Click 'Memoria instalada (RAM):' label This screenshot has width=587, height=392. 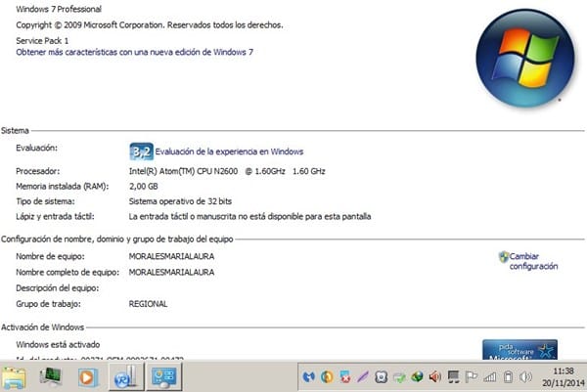(63, 187)
